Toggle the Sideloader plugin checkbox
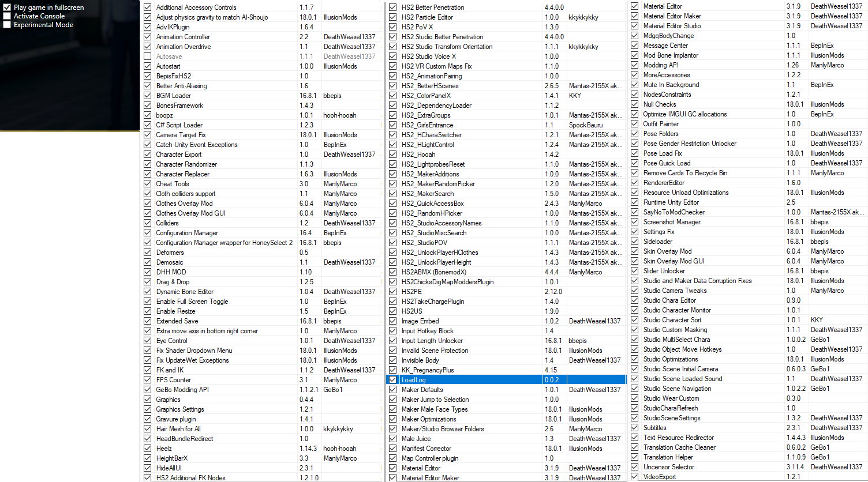This screenshot has height=482, width=868. [x=635, y=242]
